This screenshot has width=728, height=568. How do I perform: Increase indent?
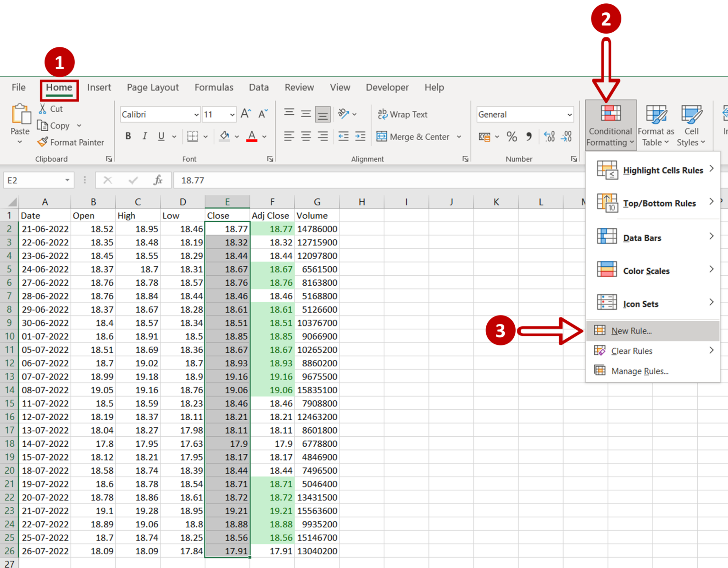coord(360,136)
